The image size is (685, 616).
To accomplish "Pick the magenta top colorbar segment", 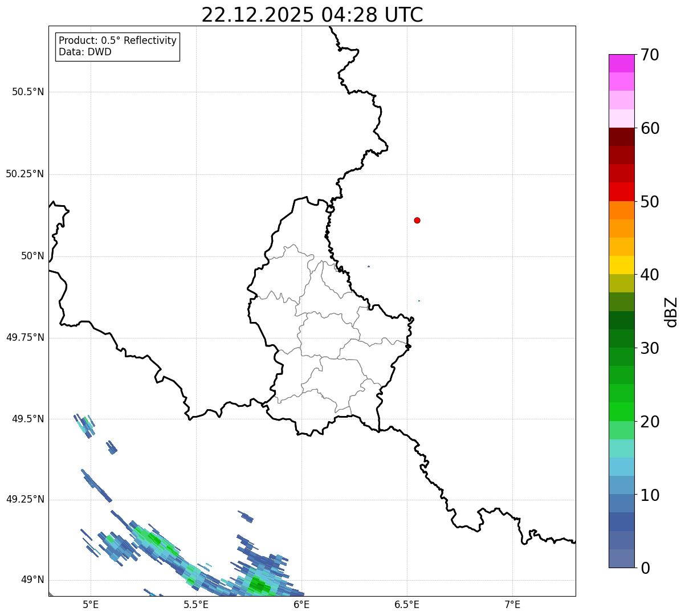I will [x=621, y=63].
